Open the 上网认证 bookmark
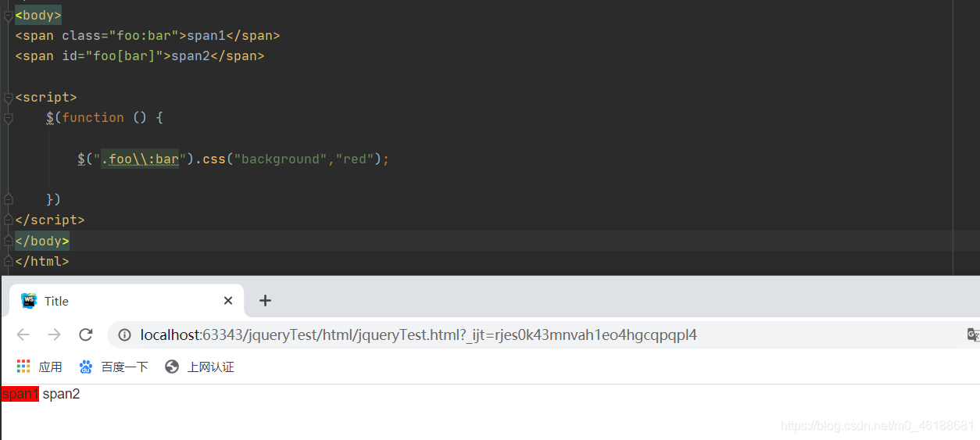This screenshot has width=980, height=440. [x=199, y=367]
